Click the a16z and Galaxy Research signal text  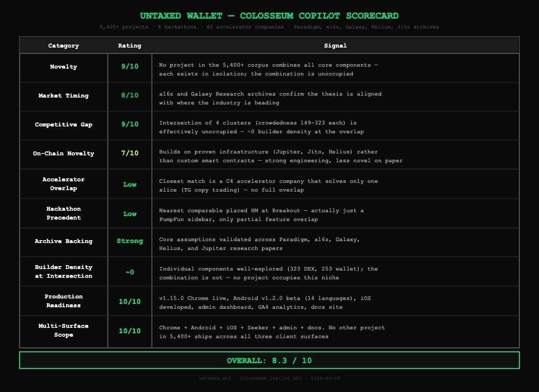pyautogui.click(x=270, y=98)
